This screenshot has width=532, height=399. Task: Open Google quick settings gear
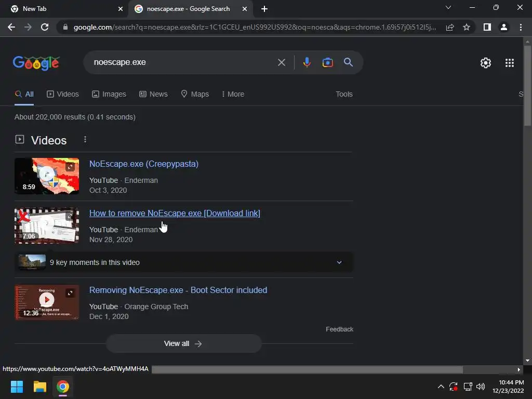[486, 63]
